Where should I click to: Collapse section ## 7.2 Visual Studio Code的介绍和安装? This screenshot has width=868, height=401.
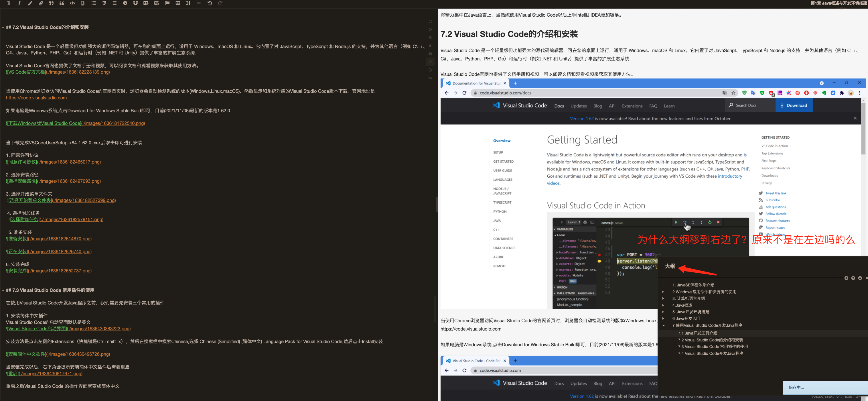[3, 27]
